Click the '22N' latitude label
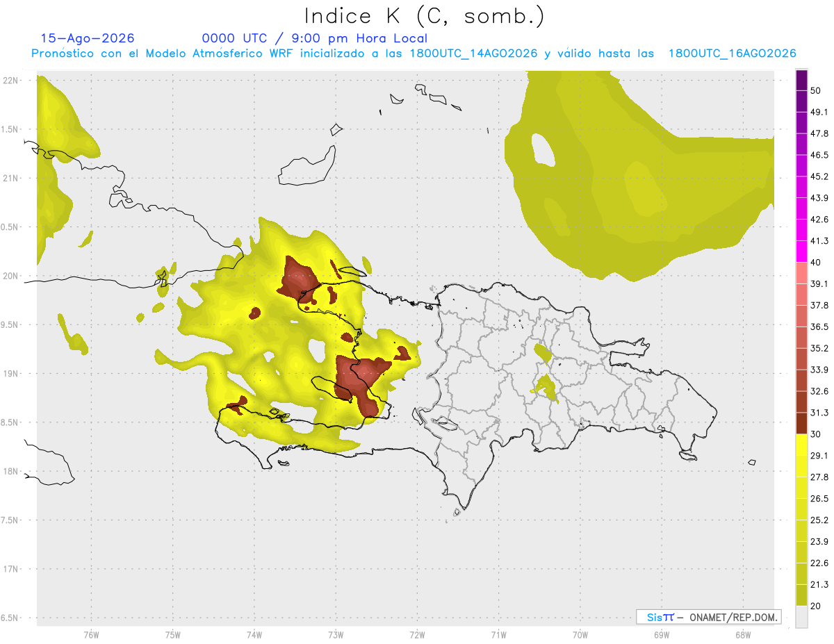834x644 pixels. pos(10,80)
